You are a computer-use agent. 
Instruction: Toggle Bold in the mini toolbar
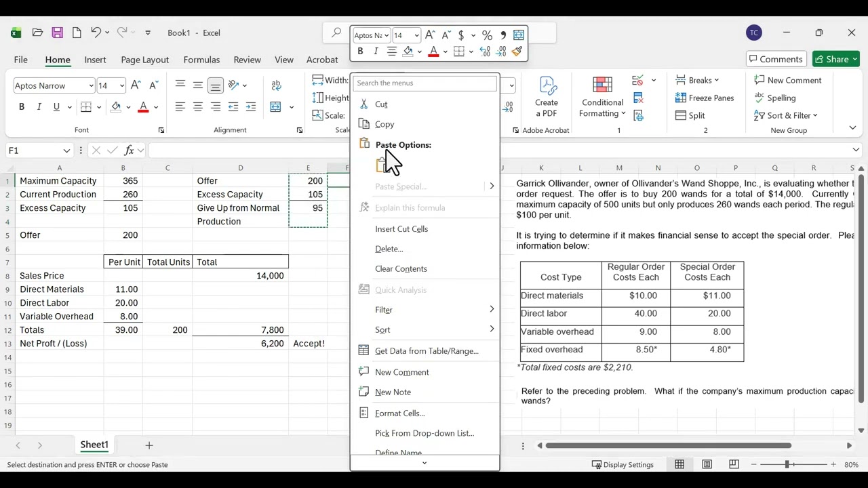tap(360, 52)
